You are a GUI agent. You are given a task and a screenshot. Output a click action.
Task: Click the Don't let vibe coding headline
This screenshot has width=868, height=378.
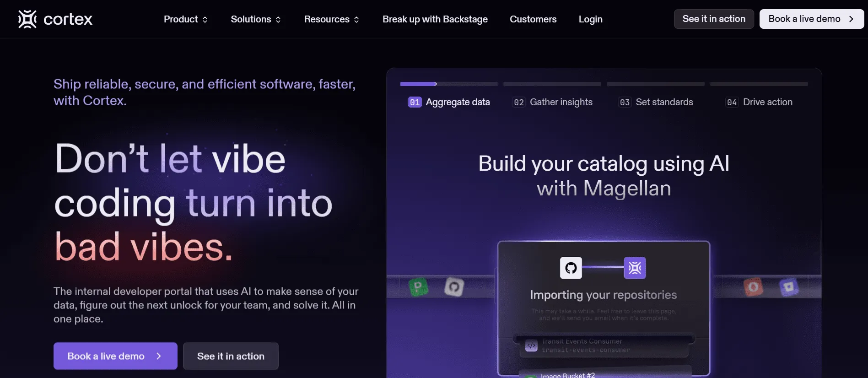click(x=194, y=203)
